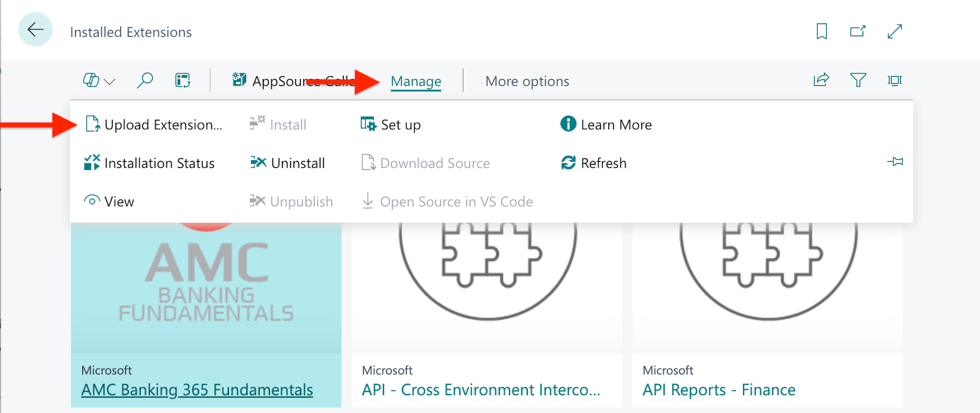
Task: Toggle the filter pane funnel icon
Action: pos(858,80)
